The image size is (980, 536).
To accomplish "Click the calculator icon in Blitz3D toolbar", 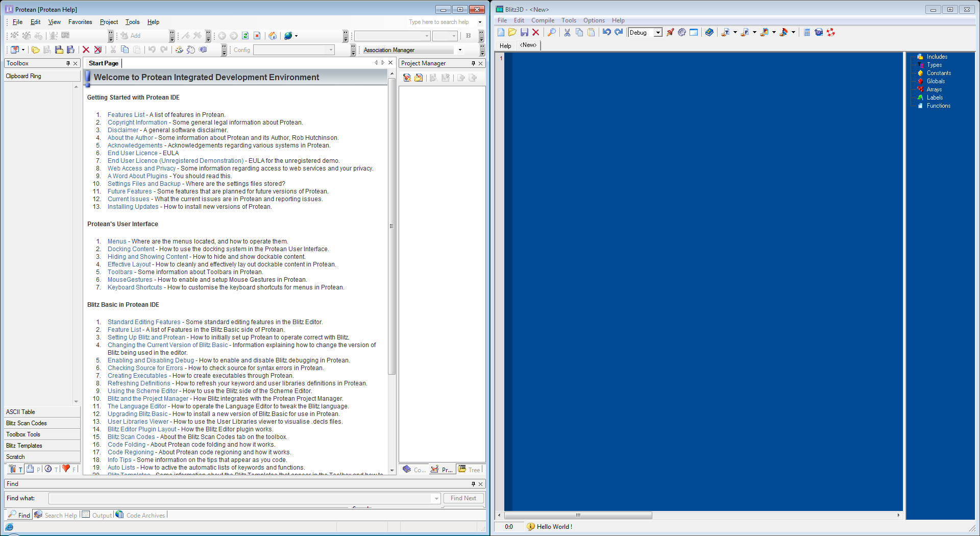I will (807, 33).
